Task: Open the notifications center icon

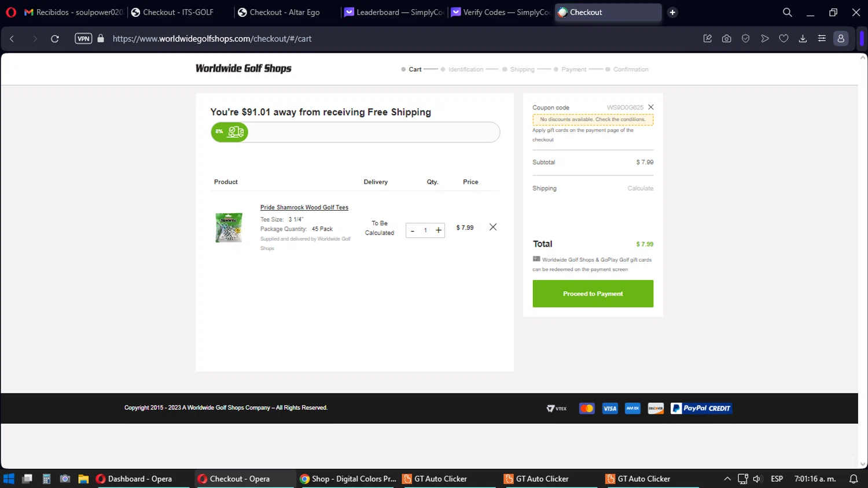Action: click(853, 479)
